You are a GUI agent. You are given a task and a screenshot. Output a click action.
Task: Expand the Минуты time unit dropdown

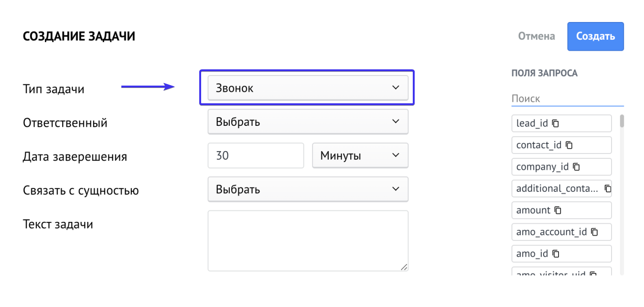click(360, 155)
